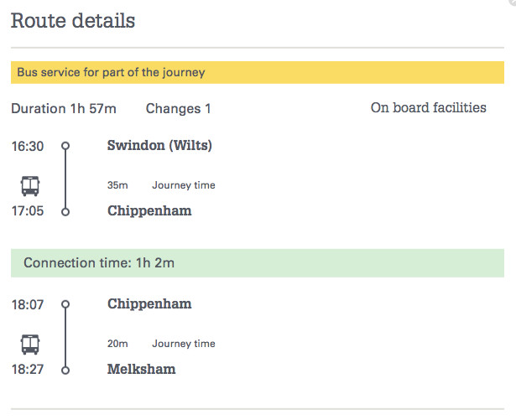Click the 18:27 arrival time

27,370
